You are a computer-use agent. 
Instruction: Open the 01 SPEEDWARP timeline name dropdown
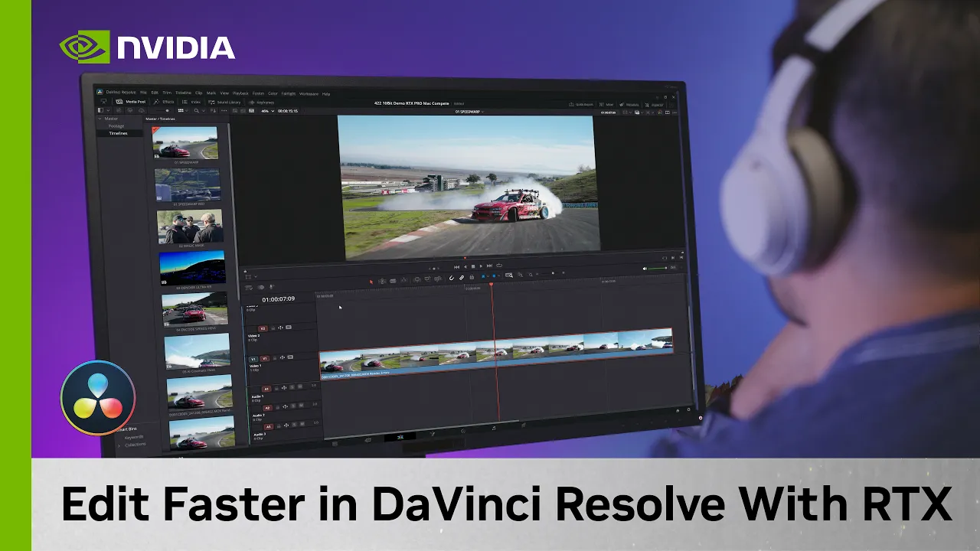click(469, 112)
